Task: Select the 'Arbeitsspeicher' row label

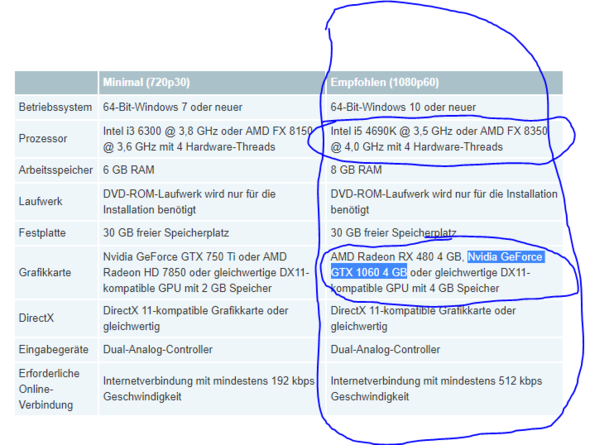Action: tap(56, 170)
